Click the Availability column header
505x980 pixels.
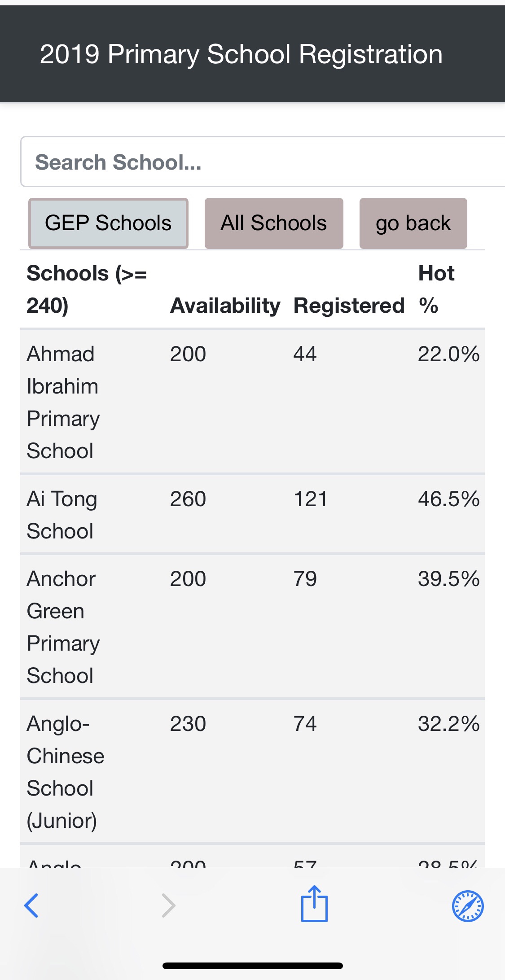[x=225, y=306]
